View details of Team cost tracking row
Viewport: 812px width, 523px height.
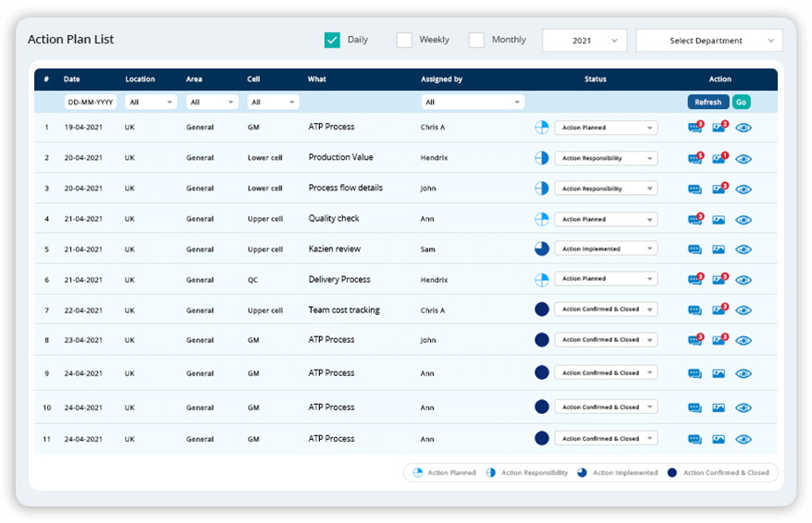[x=744, y=310]
